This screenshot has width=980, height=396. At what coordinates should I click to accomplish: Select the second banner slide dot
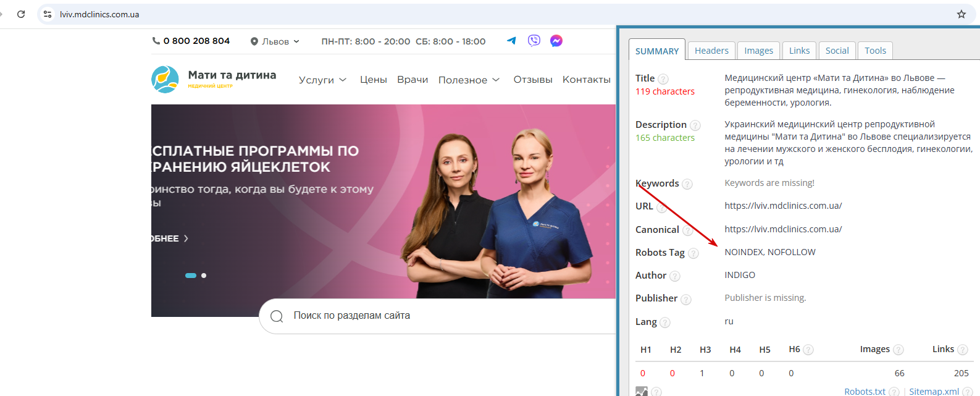(x=204, y=276)
